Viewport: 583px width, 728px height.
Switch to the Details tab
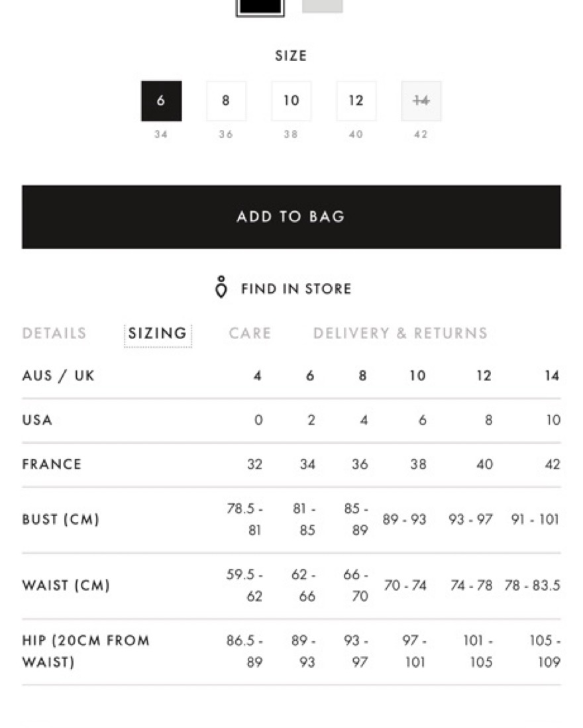click(54, 333)
